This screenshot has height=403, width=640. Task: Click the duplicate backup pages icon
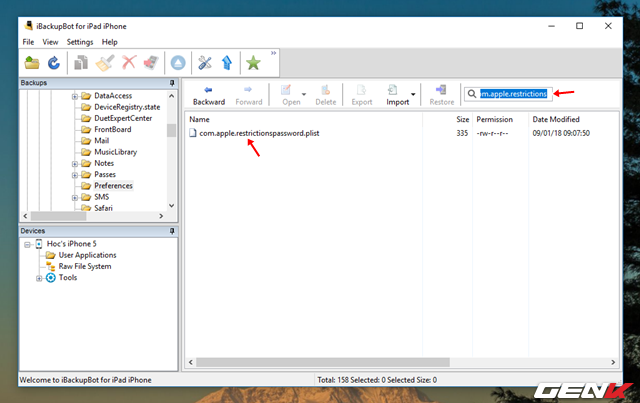(81, 63)
